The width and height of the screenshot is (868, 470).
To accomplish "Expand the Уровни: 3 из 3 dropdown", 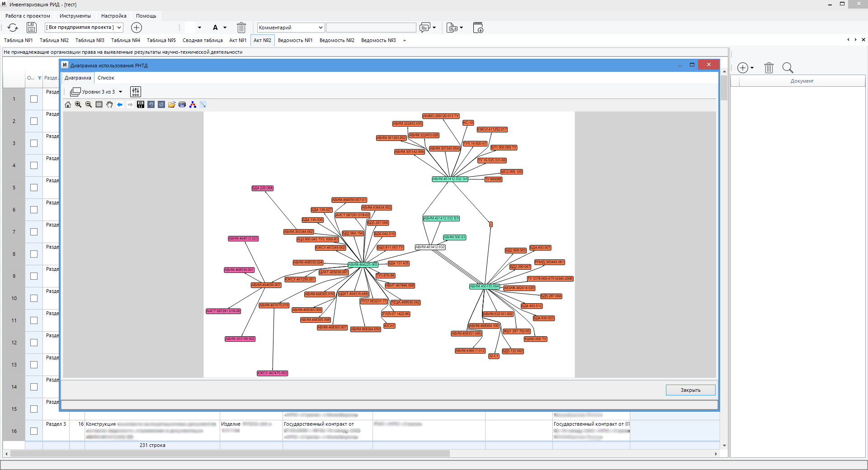I will point(120,92).
